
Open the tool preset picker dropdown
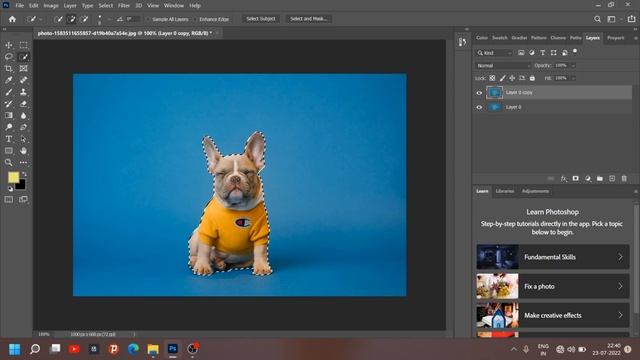click(x=41, y=19)
